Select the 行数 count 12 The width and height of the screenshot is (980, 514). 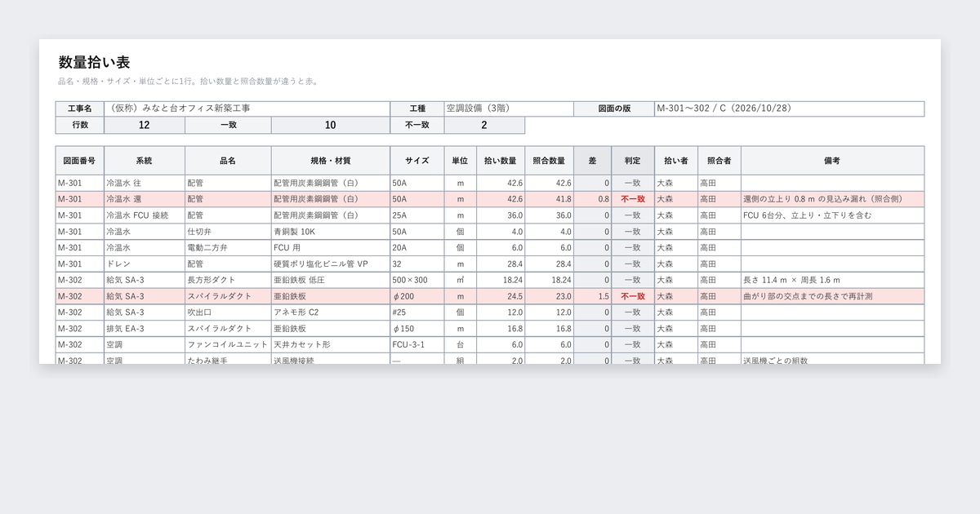pos(145,125)
